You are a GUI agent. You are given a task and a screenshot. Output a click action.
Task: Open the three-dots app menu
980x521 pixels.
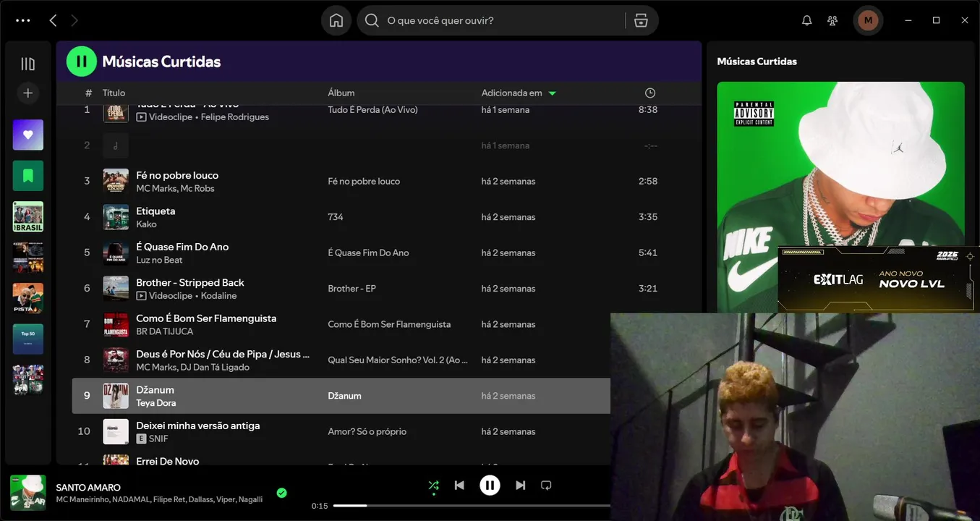point(23,20)
